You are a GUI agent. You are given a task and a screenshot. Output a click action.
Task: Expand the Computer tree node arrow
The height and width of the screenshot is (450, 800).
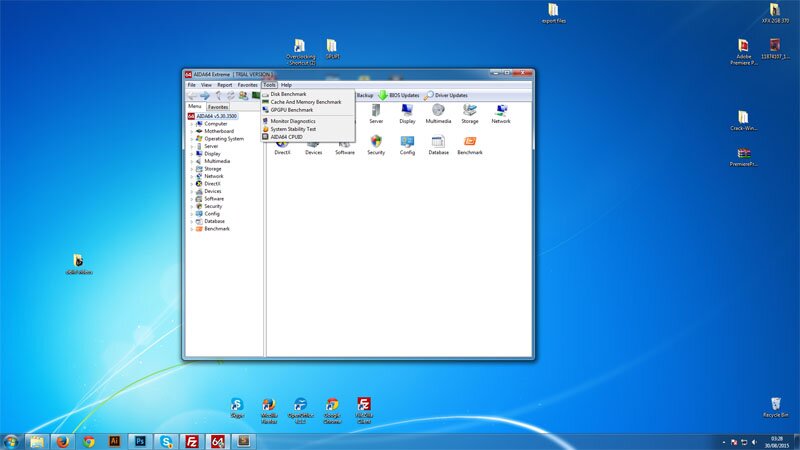[192, 124]
